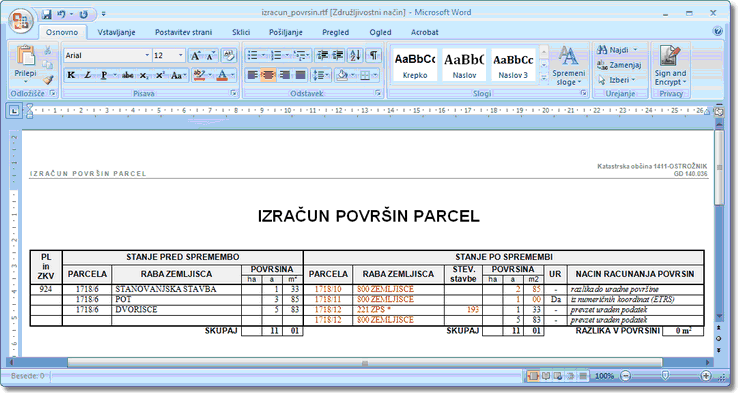Save the document from Quick Access toolbar
Image resolution: width=739 pixels, height=395 pixels.
click(x=46, y=14)
